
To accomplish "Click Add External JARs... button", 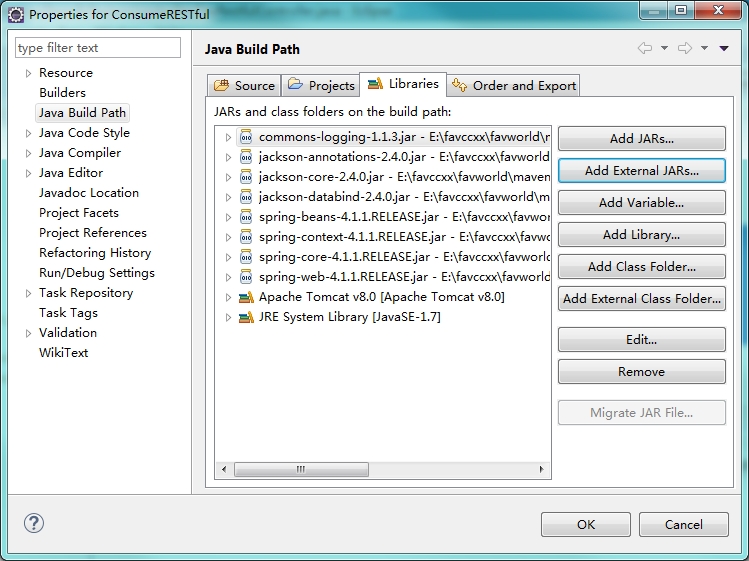I will (642, 171).
